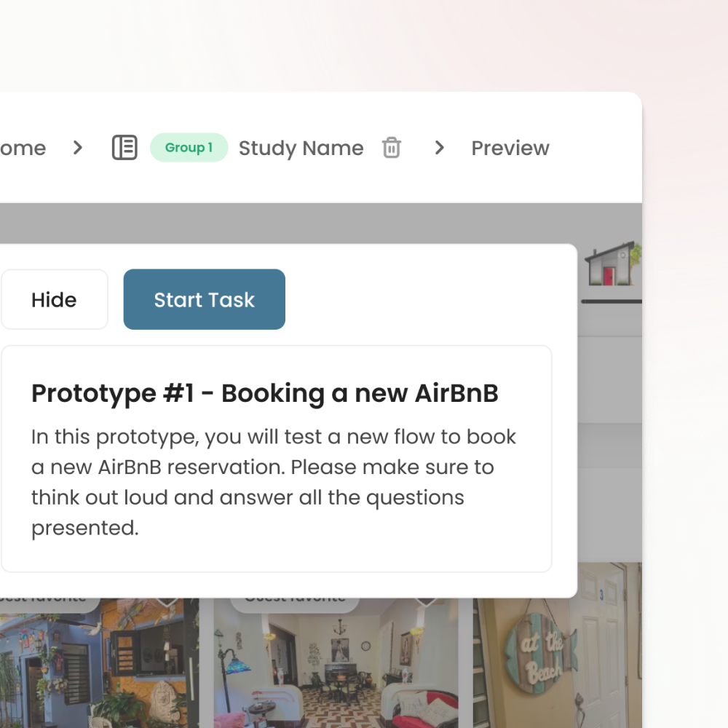This screenshot has width=728, height=728.
Task: Delete study using the trash icon
Action: (x=392, y=148)
